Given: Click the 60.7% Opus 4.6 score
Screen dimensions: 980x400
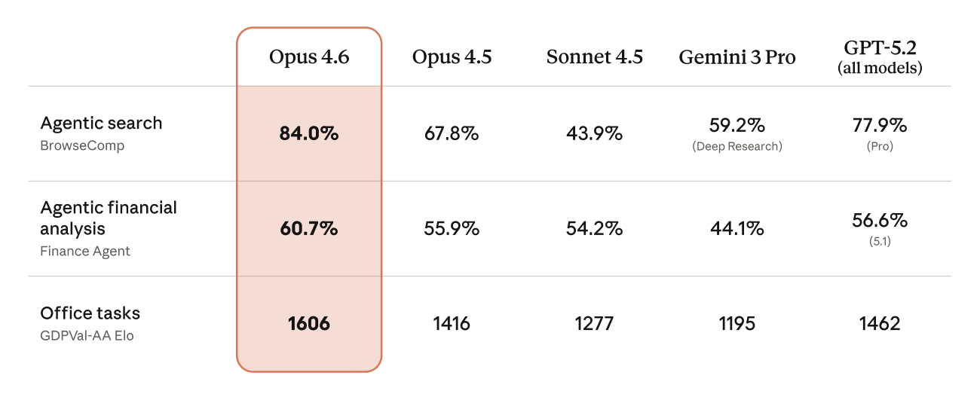Looking at the screenshot, I should pos(309,229).
